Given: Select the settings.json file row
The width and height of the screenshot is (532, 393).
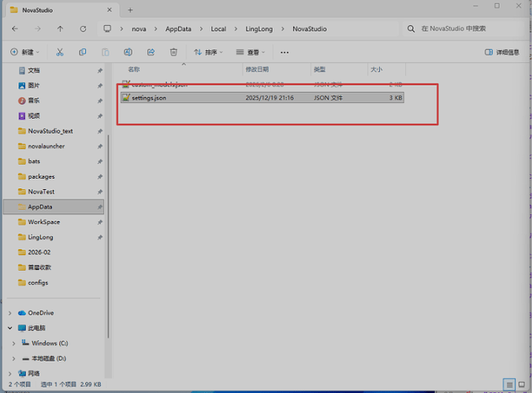Looking at the screenshot, I should point(262,98).
